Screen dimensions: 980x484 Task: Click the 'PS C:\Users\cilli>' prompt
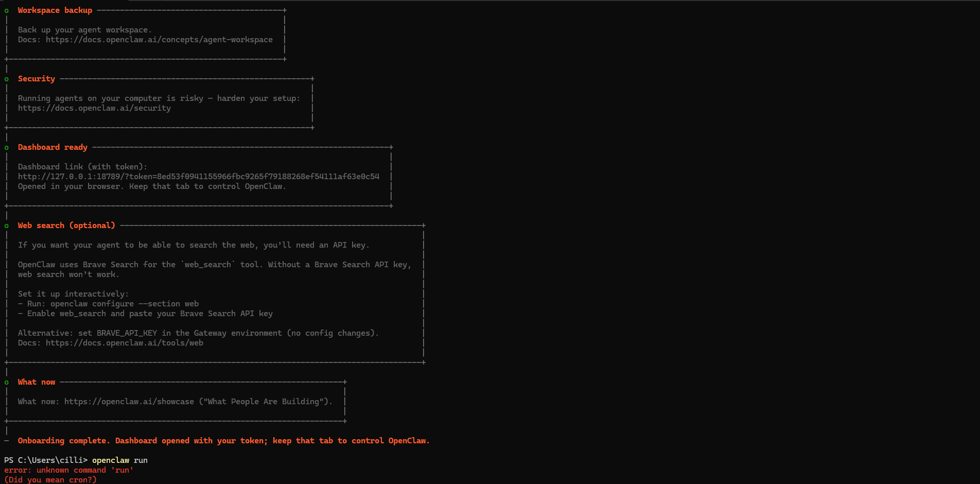[46, 460]
